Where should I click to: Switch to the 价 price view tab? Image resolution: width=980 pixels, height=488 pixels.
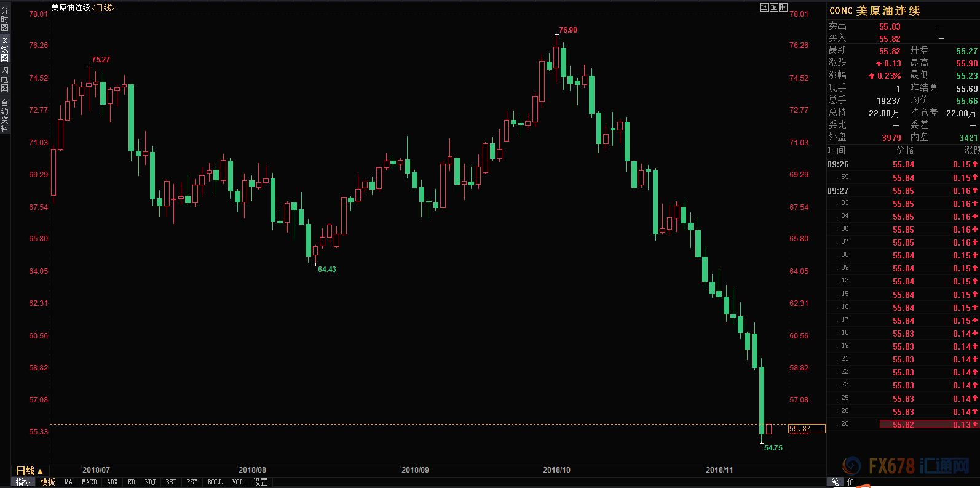click(x=851, y=482)
